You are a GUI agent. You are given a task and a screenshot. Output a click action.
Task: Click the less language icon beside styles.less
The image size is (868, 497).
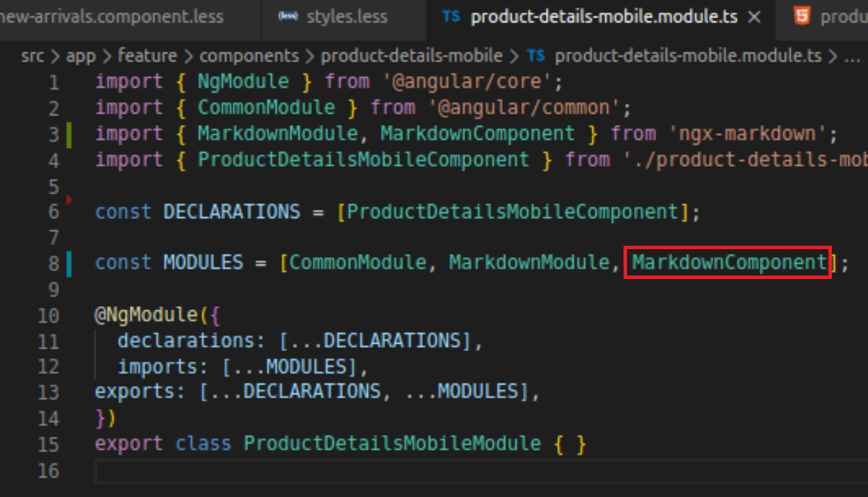pos(287,16)
